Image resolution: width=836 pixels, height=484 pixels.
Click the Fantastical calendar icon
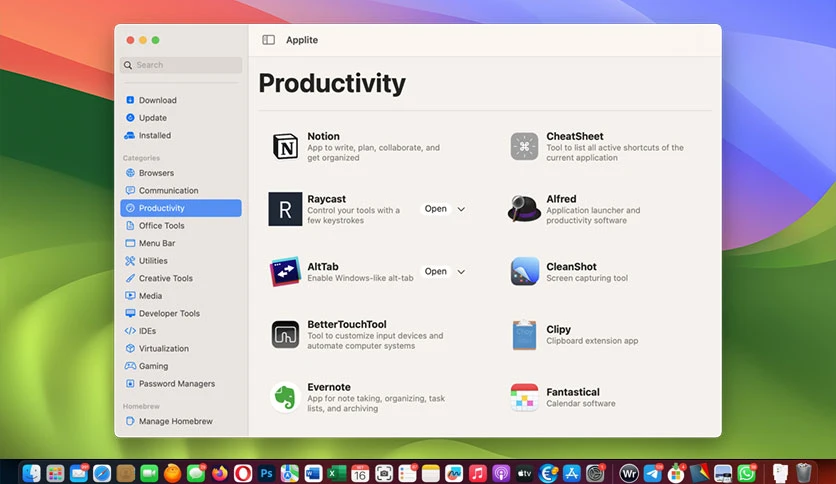pos(524,397)
